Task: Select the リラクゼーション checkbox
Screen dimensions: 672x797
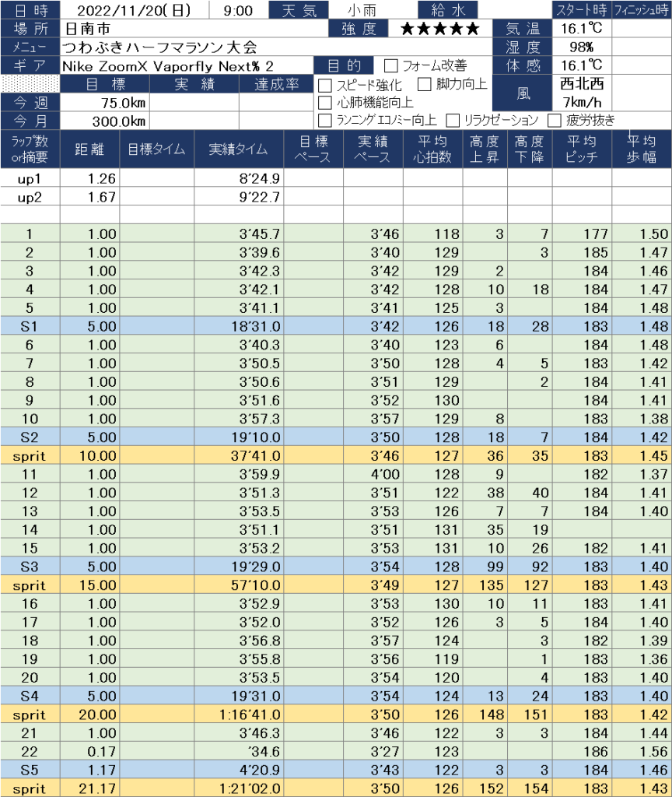Action: [x=453, y=120]
